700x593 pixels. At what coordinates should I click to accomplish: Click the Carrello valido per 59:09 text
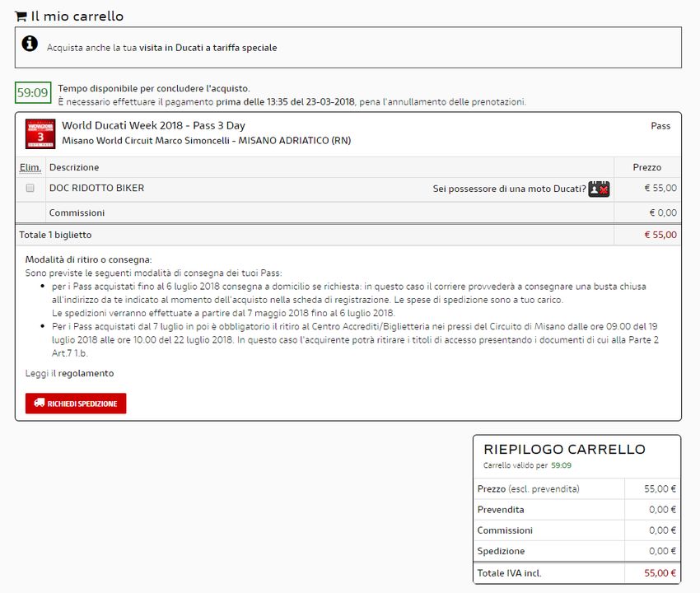tap(527, 465)
